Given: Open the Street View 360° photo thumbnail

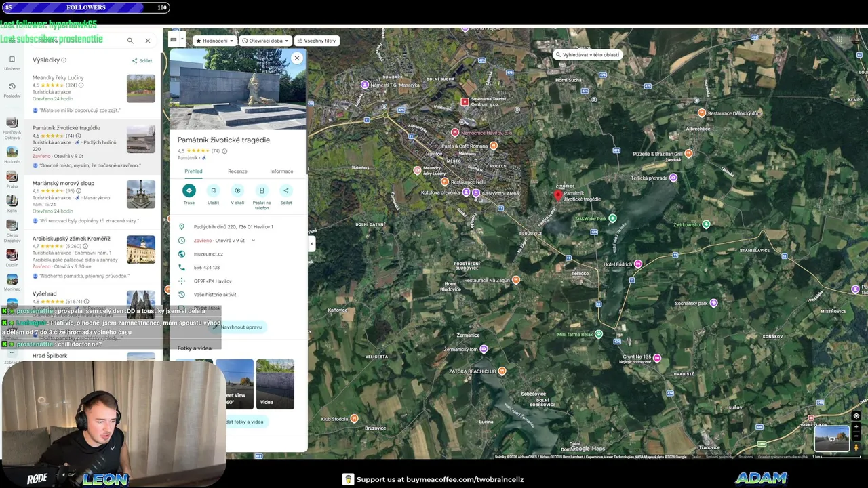Looking at the screenshot, I should (235, 384).
